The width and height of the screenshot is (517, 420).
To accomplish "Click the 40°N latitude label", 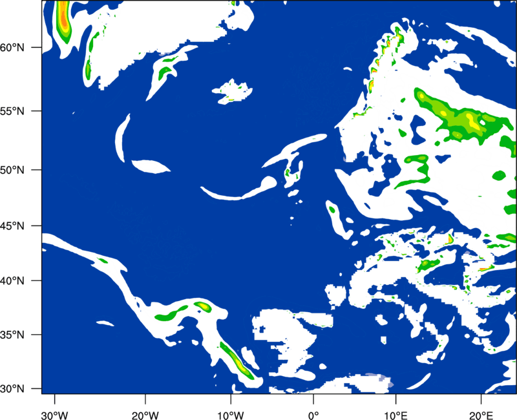I will (12, 281).
